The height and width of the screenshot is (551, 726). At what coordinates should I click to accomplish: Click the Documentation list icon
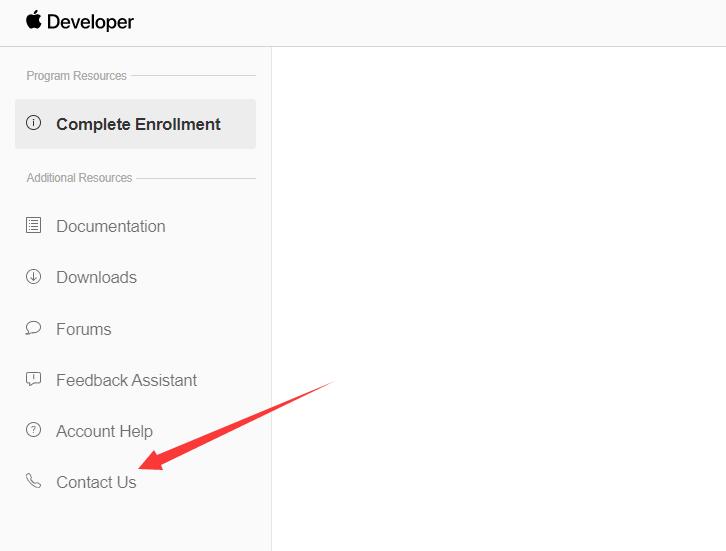tap(33, 225)
